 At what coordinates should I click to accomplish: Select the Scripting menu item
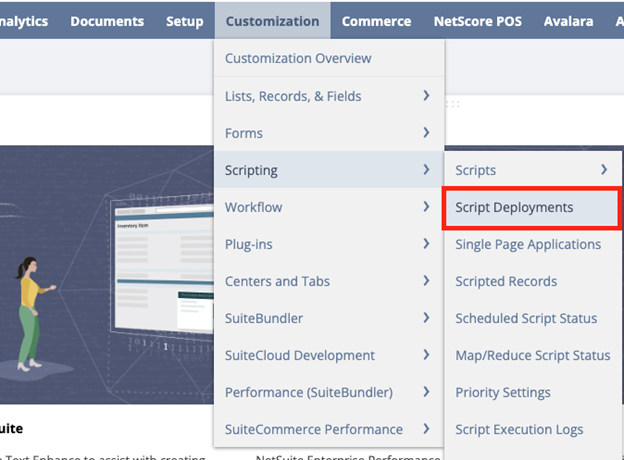click(329, 170)
